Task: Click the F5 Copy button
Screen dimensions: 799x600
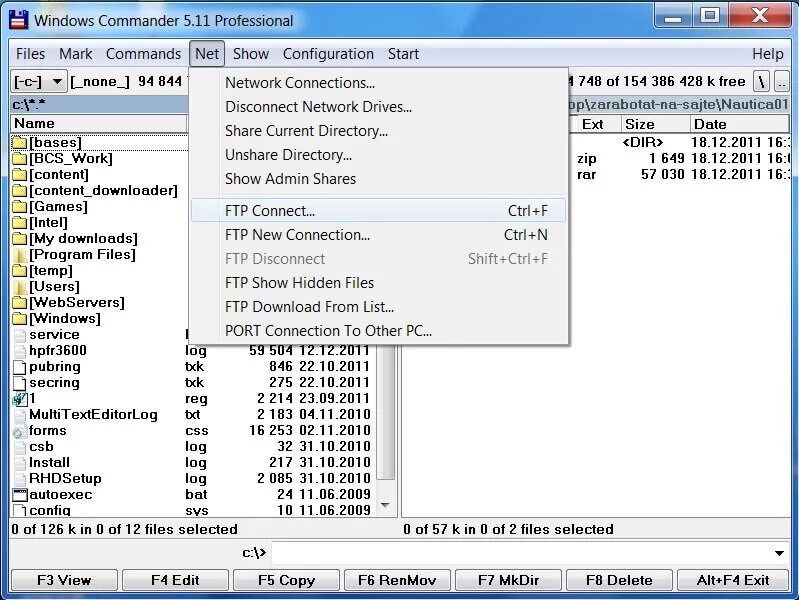Action: point(286,580)
